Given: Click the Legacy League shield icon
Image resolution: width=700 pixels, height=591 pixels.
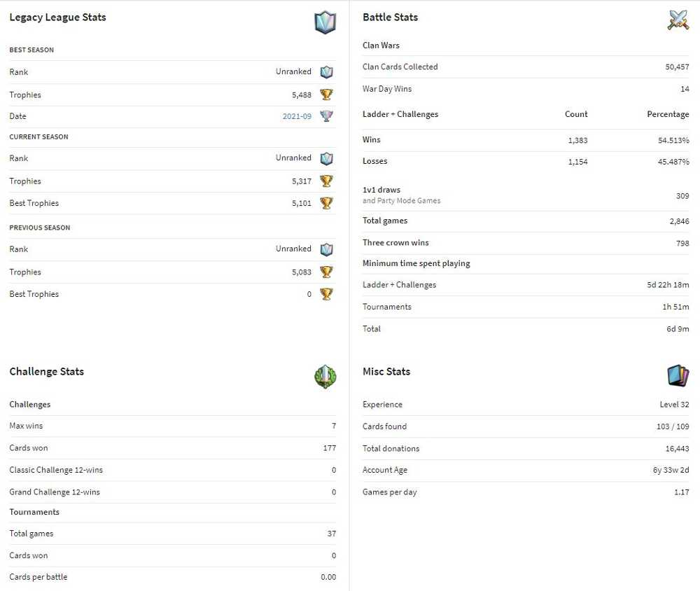Looking at the screenshot, I should [325, 22].
